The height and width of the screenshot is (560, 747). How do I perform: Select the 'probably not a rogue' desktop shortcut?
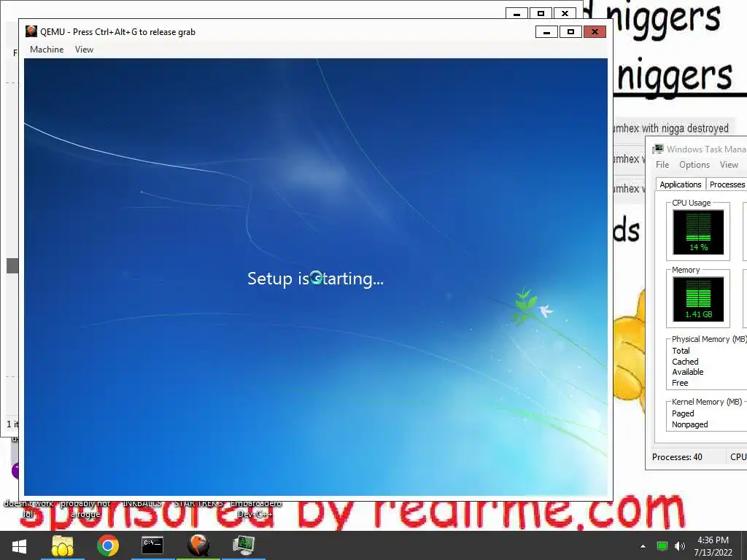[x=85, y=509]
